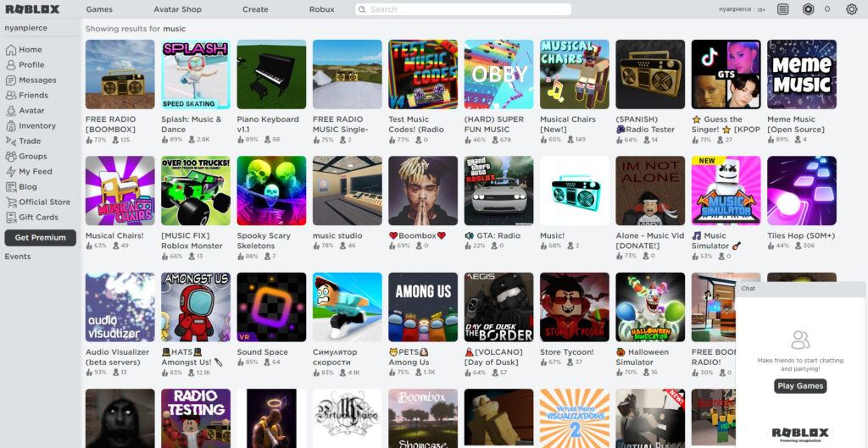The height and width of the screenshot is (448, 868).
Task: Open the Robux menu
Action: click(x=321, y=9)
